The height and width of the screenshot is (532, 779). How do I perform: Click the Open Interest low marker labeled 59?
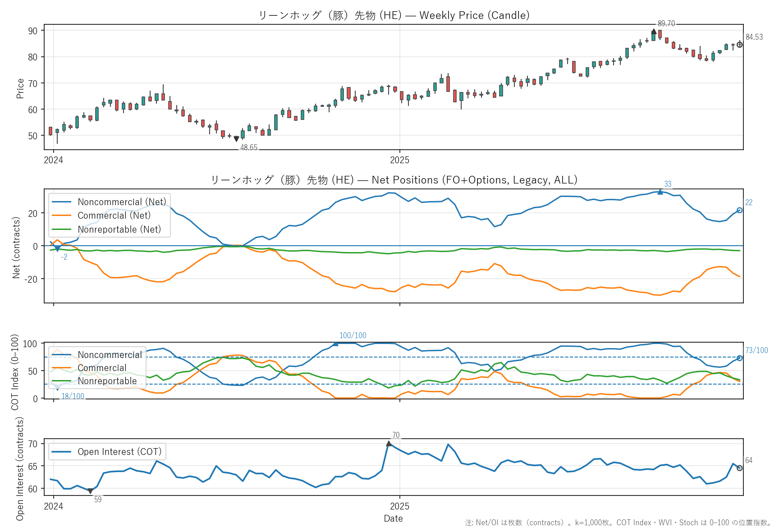tap(90, 491)
